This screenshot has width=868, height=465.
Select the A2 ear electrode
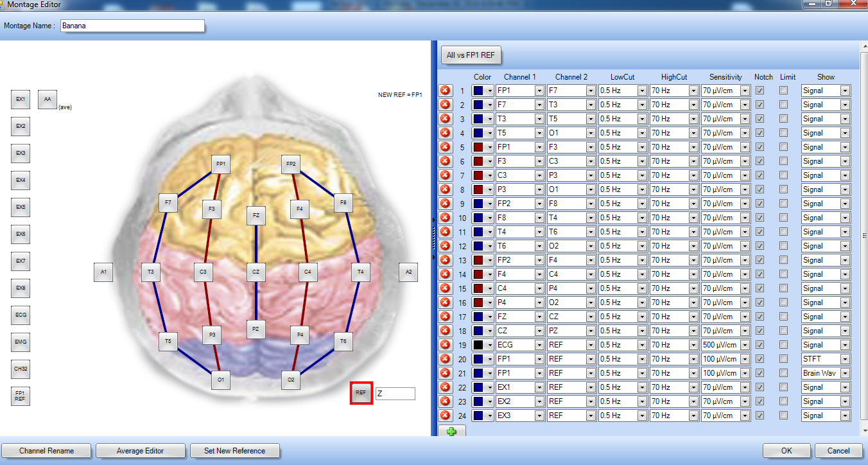[408, 272]
